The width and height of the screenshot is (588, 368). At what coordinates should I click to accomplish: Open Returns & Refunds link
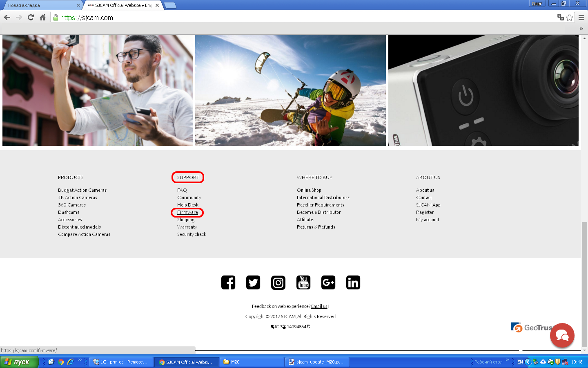(x=316, y=227)
